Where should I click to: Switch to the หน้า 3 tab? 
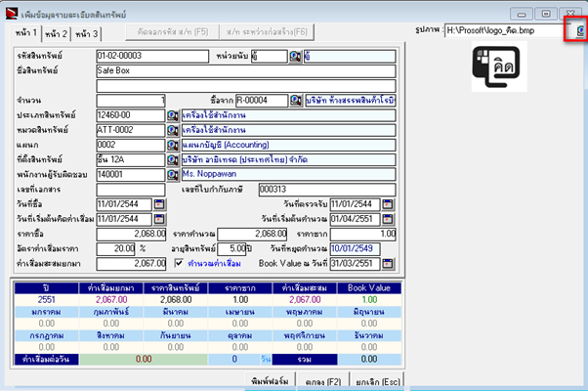86,34
